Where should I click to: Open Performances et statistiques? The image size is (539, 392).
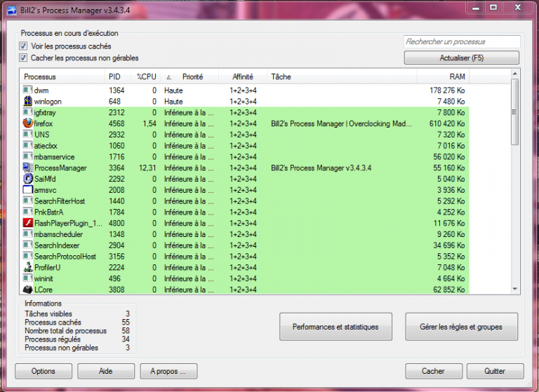(x=335, y=327)
